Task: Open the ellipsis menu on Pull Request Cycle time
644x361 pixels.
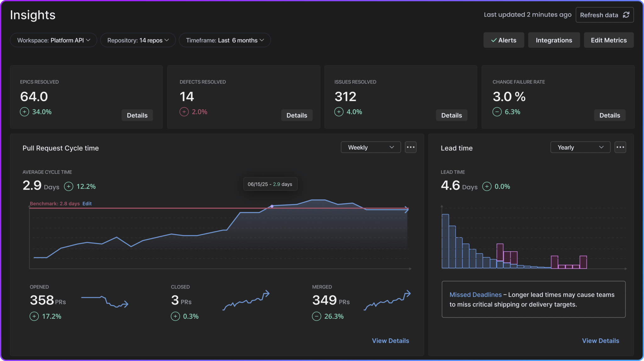Action: tap(411, 147)
